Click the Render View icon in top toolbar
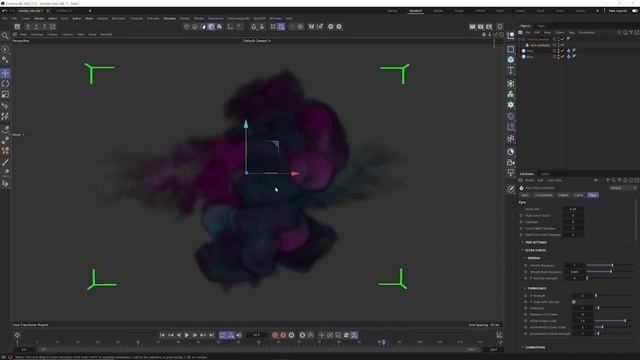Viewport: 640px width, 360px height. 472,27
